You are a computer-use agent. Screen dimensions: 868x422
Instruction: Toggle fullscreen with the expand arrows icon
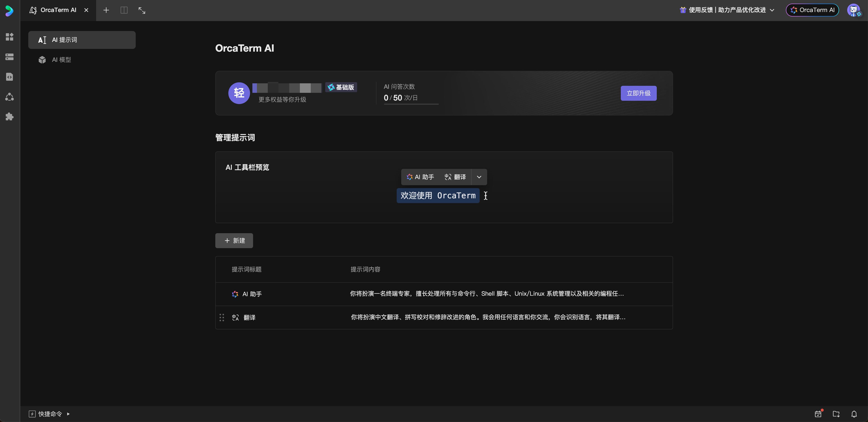[142, 10]
